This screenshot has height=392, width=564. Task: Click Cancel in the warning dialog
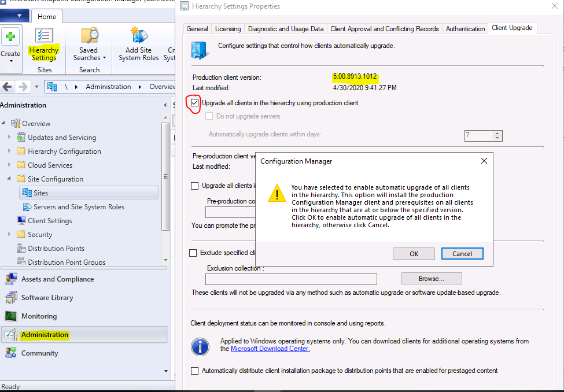(x=462, y=254)
